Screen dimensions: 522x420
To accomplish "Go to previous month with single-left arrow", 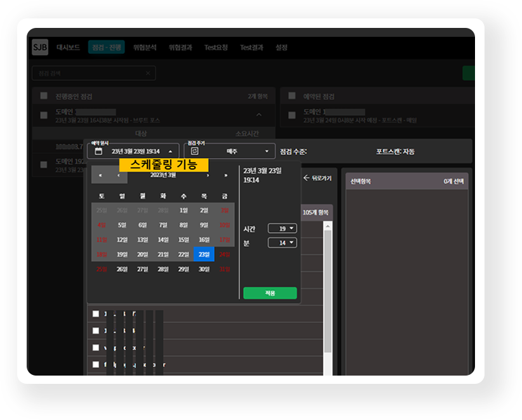I will point(118,175).
